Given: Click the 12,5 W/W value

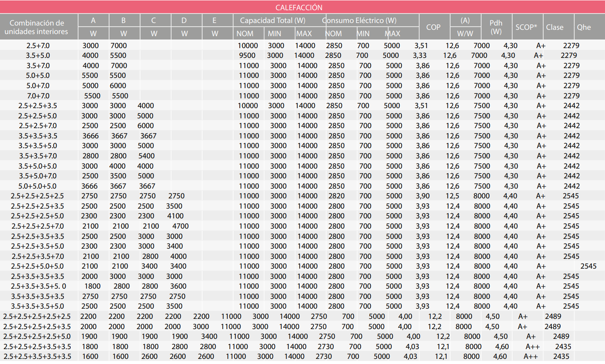Looking at the screenshot, I should click(453, 196).
